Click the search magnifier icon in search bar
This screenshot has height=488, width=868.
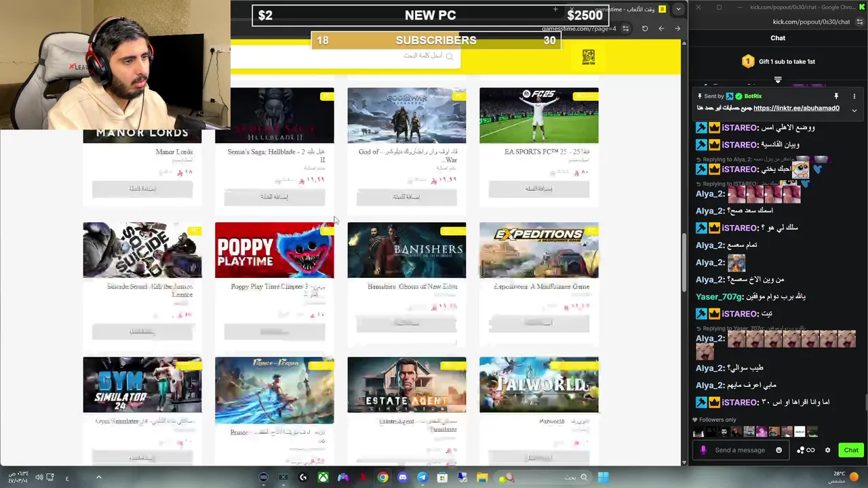pyautogui.click(x=449, y=56)
